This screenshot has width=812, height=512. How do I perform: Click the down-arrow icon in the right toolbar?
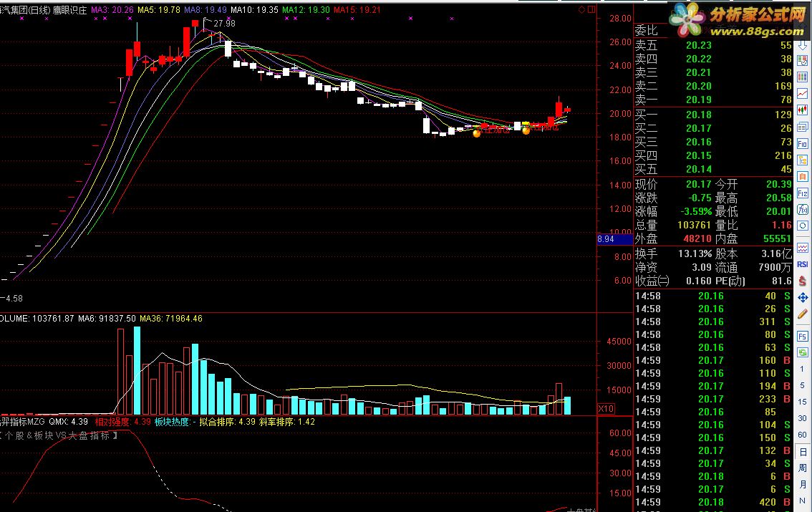click(x=802, y=46)
